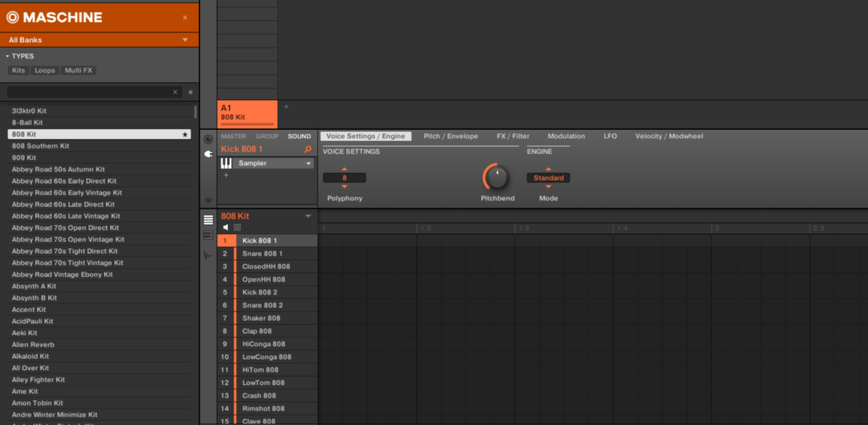The image size is (868, 425).
Task: Click the magnifier icon next to Kick 808 1
Action: 308,149
